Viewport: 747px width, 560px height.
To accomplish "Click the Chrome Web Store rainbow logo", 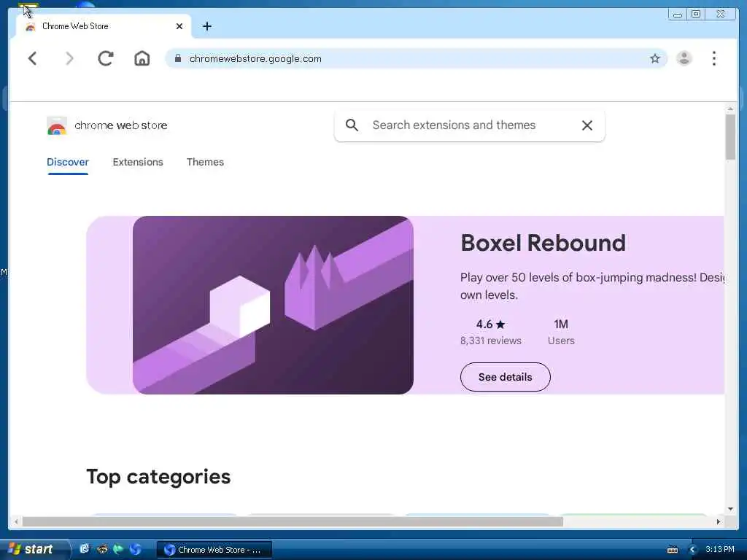I will click(x=57, y=125).
